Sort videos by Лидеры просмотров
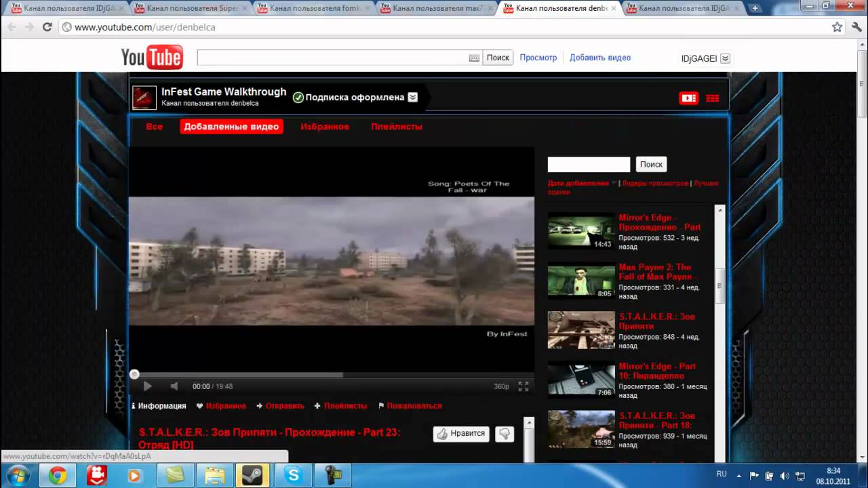 point(655,183)
